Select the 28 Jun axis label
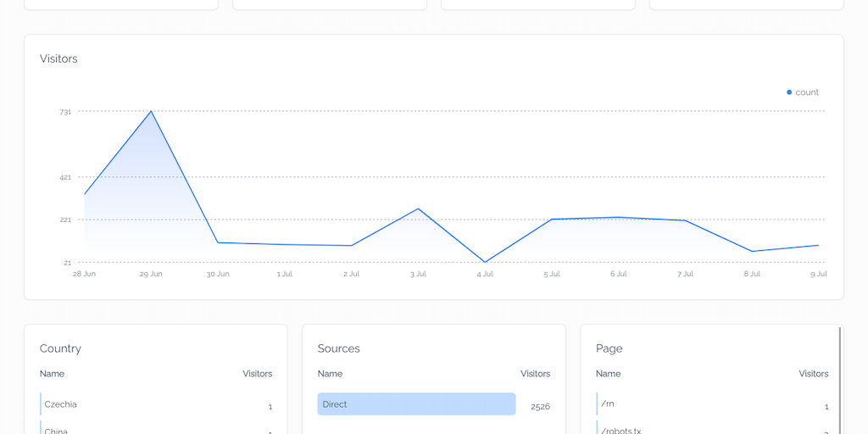 point(84,274)
